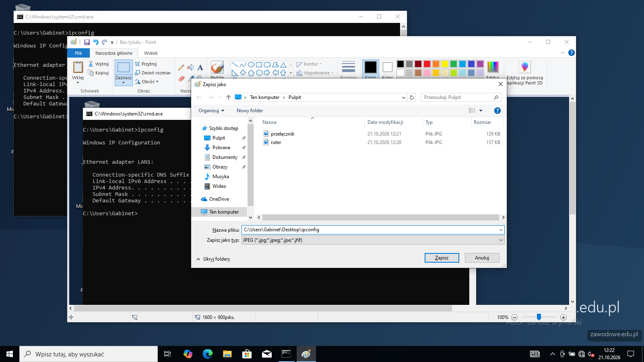Expand the Zaznacz selection dropdown arrow

click(124, 82)
